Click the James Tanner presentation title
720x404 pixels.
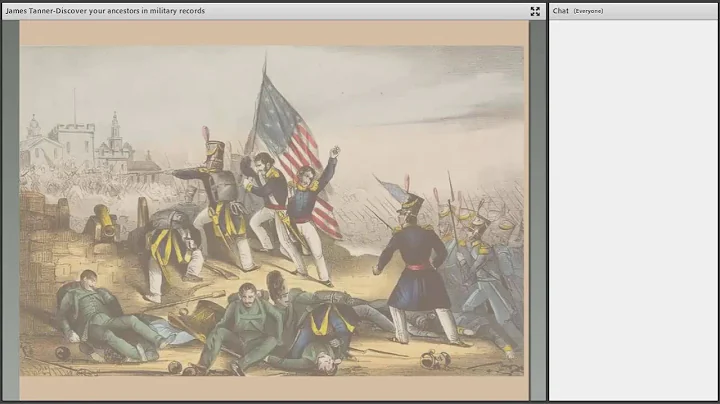(105, 11)
